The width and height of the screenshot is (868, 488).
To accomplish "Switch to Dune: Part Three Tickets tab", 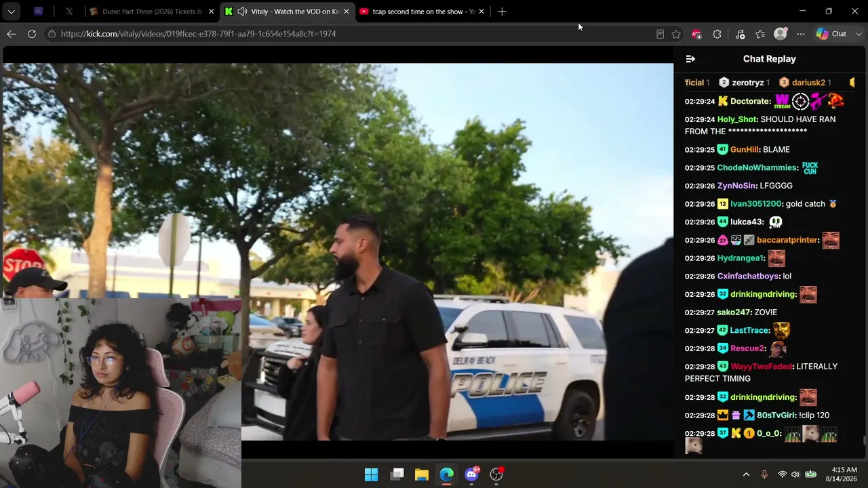I will 152,12.
